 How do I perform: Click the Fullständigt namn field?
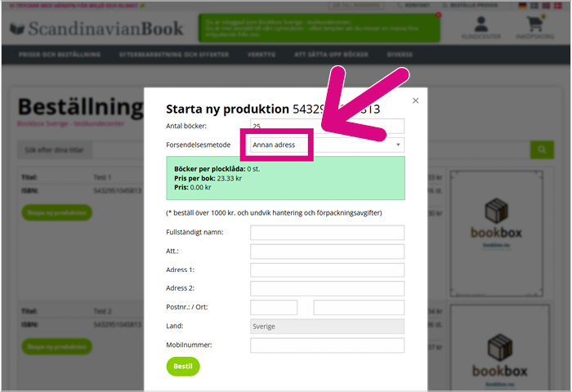327,232
